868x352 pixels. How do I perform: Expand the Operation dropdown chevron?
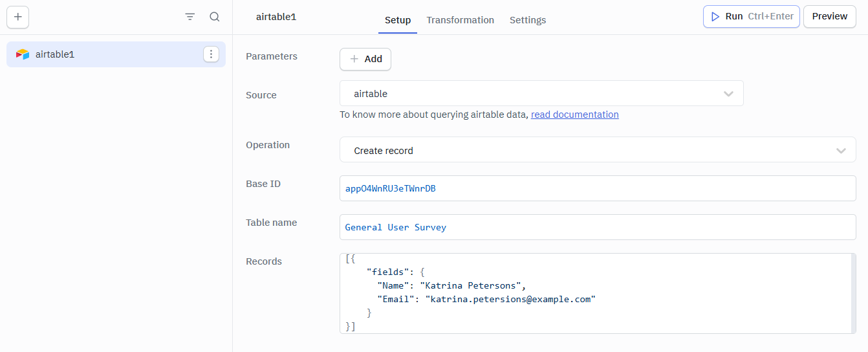841,151
